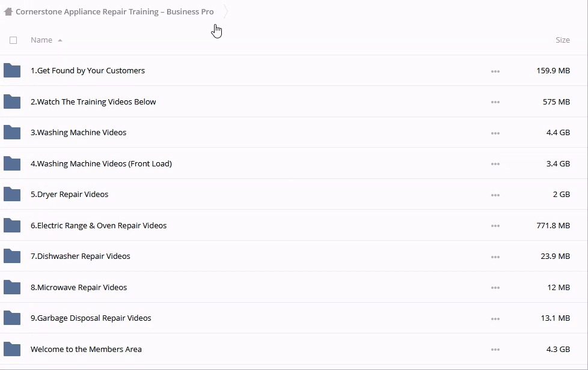Toggle the select-all checkbox in header
588x370 pixels.
tap(13, 40)
